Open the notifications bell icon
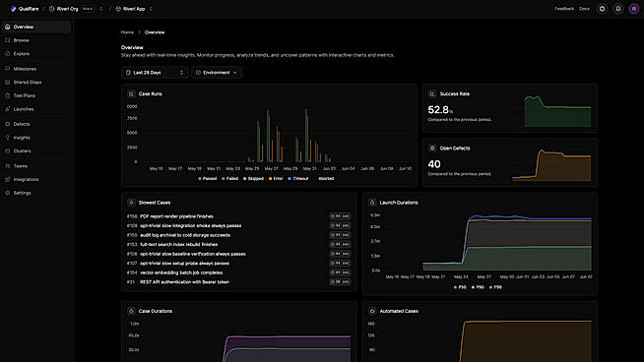 point(618,9)
